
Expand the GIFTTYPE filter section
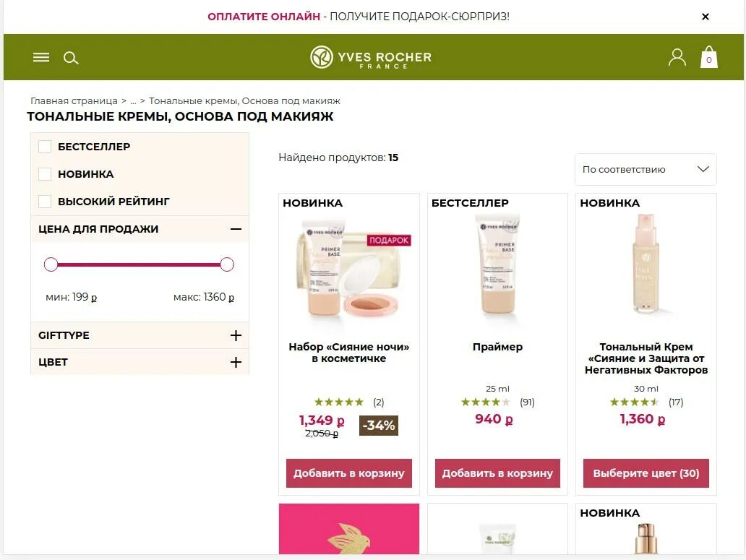[140, 335]
